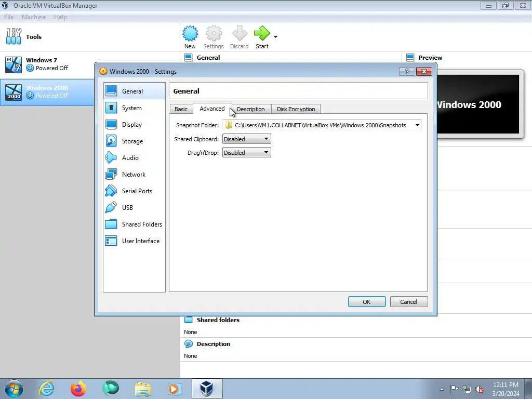This screenshot has width=532, height=399.
Task: Open the Shared Folders settings category
Action: click(x=134, y=224)
